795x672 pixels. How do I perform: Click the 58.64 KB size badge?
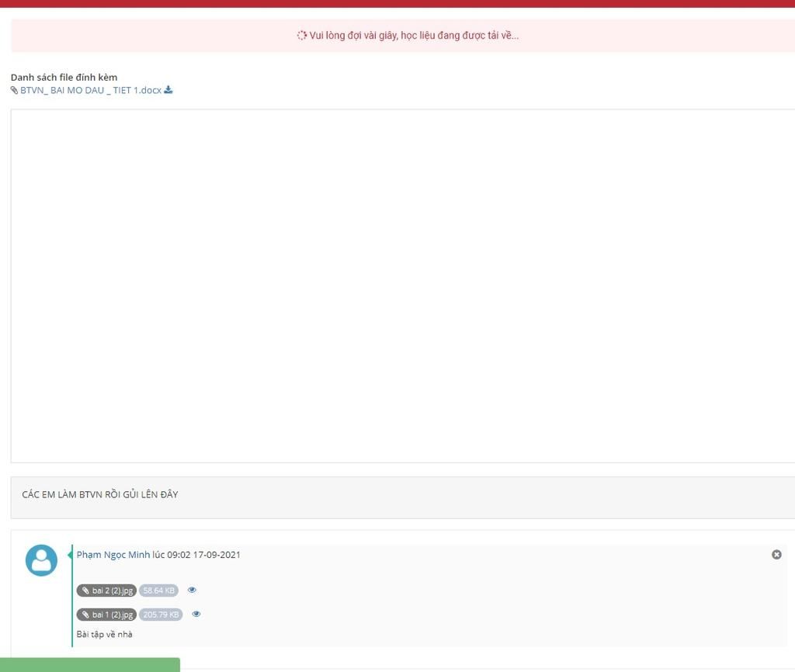pyautogui.click(x=158, y=591)
